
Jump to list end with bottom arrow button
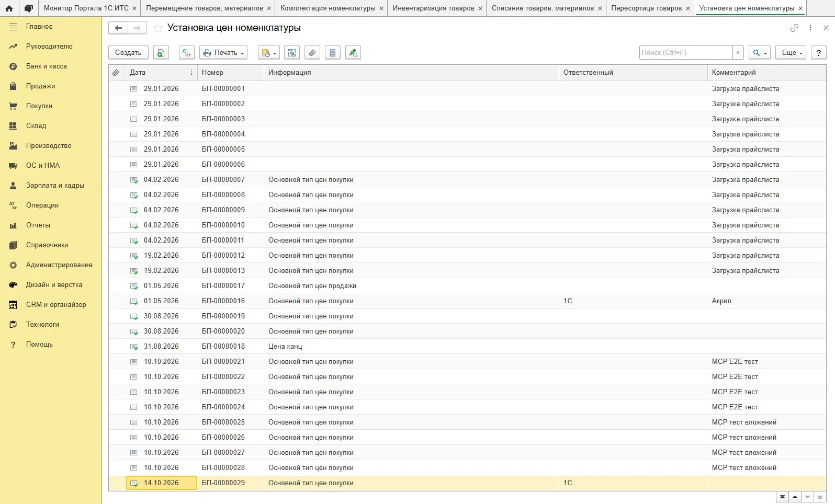(820, 497)
